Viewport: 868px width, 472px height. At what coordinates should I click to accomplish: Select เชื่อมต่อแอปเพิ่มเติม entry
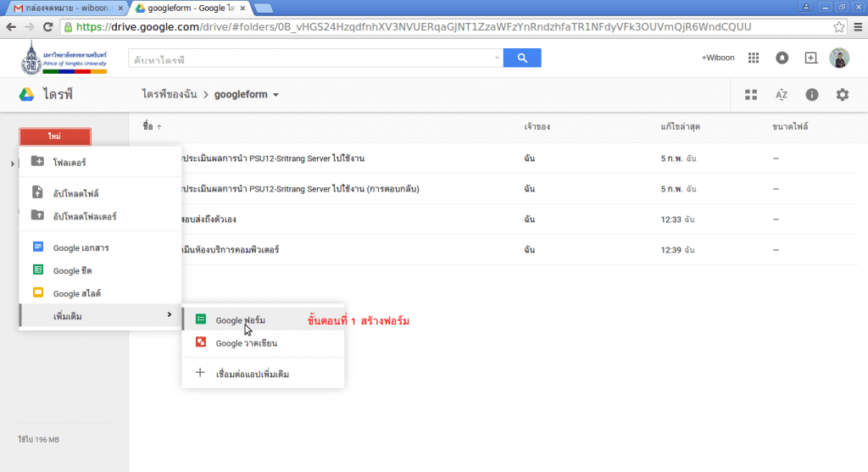click(263, 374)
